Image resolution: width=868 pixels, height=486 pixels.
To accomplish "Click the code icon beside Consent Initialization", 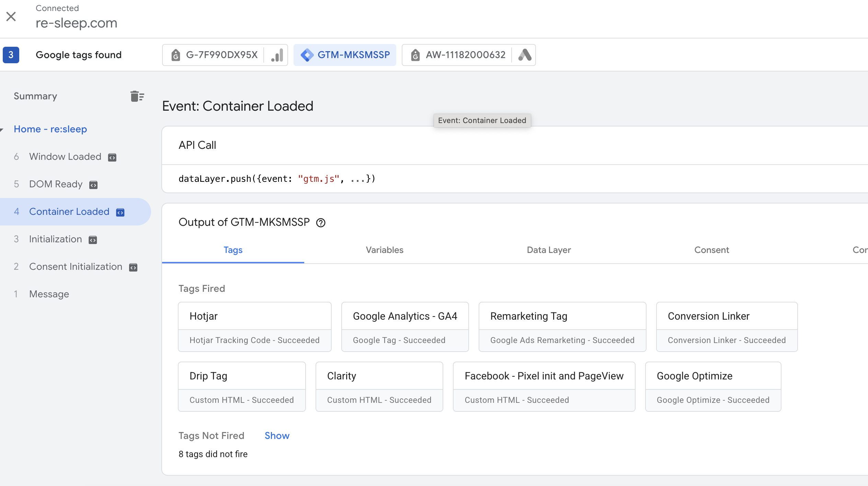I will [x=133, y=267].
